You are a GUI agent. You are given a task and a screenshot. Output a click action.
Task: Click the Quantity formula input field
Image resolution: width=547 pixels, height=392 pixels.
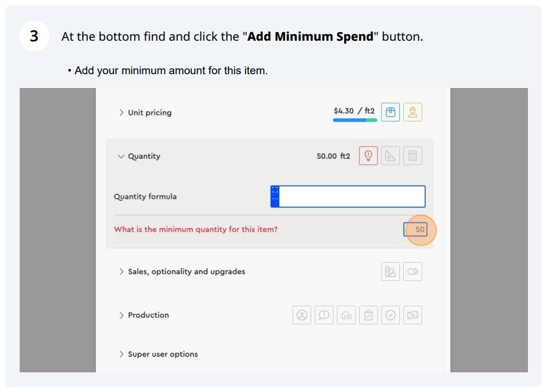click(x=348, y=196)
